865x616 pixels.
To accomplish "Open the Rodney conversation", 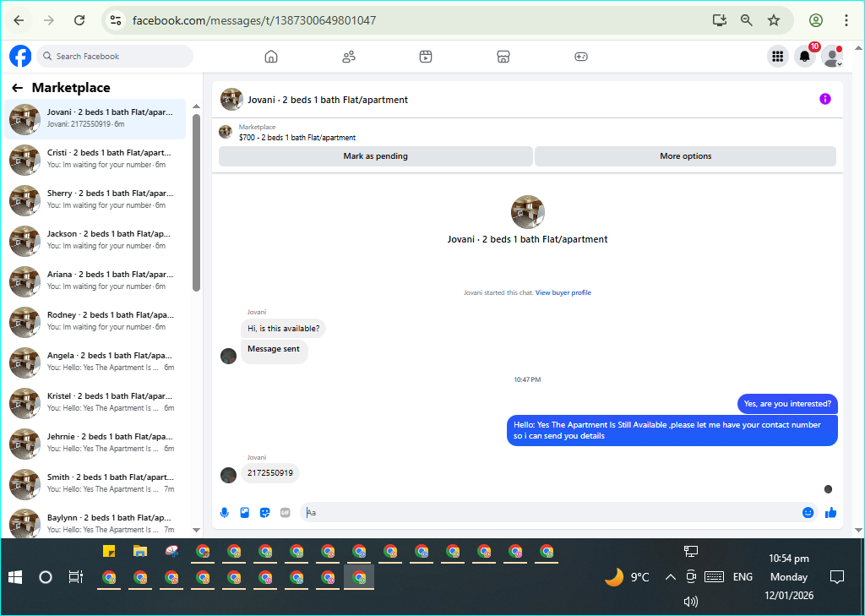I will click(x=95, y=322).
